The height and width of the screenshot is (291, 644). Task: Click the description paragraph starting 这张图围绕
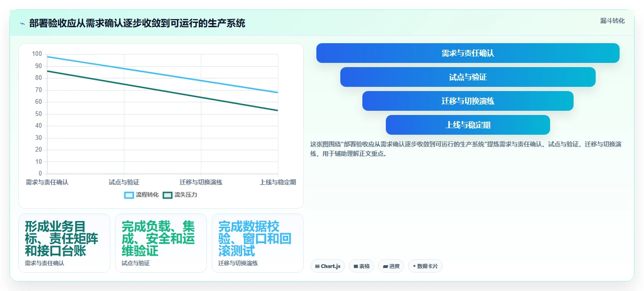click(x=466, y=149)
